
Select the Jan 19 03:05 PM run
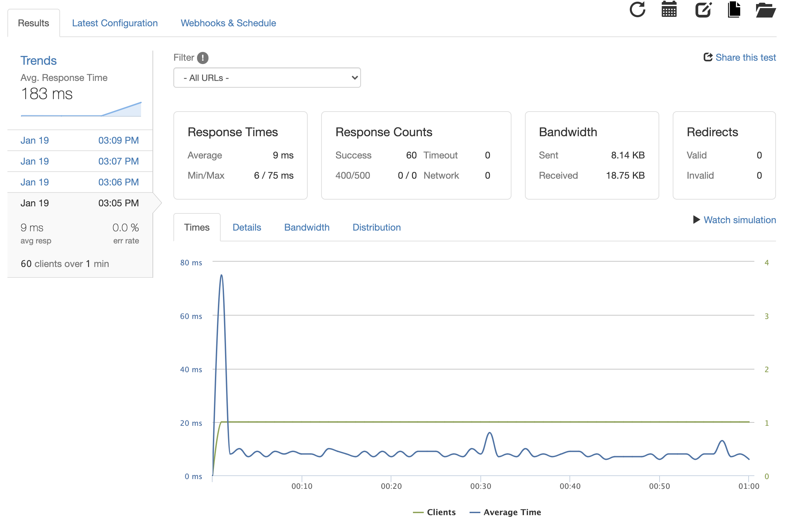coord(80,203)
